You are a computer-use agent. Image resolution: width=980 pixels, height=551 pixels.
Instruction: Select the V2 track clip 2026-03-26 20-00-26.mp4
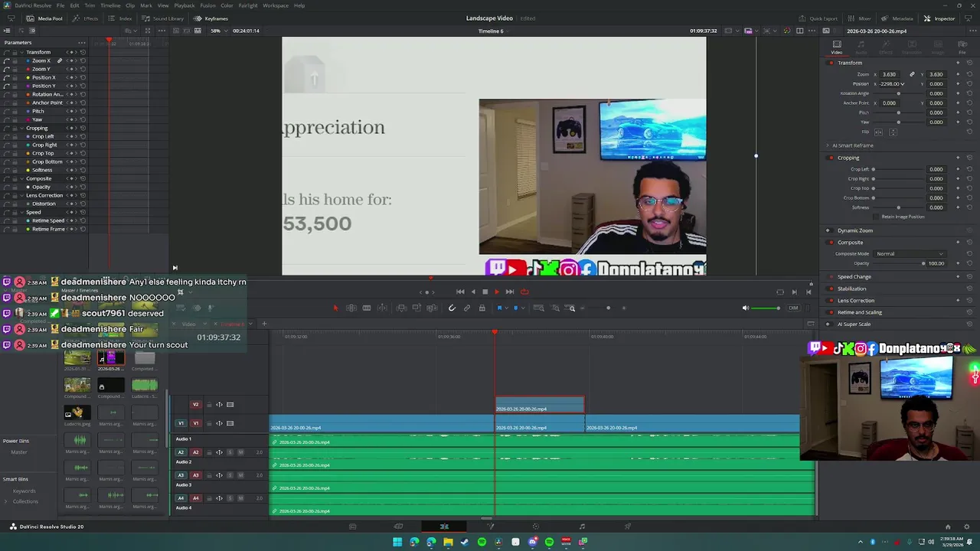point(540,405)
